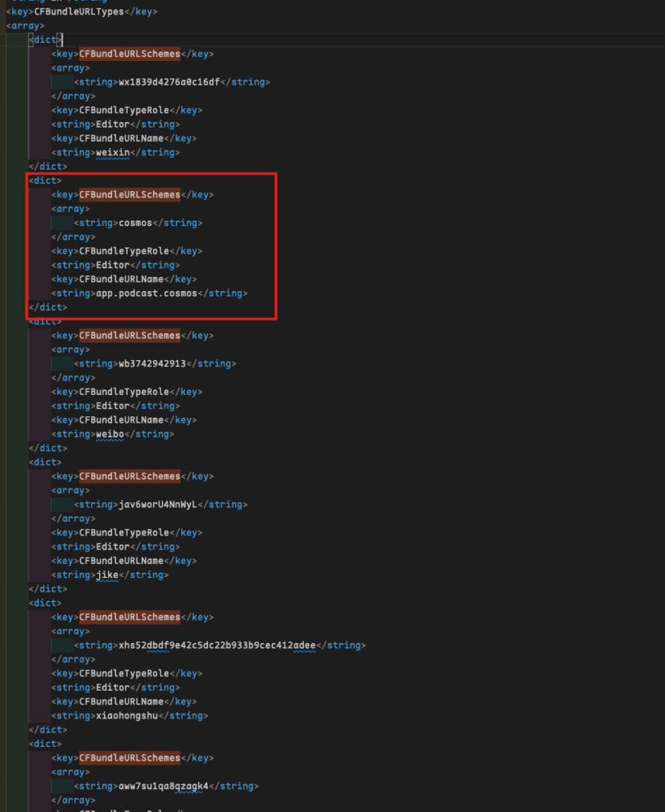Select the cosmos URL scheme string
The image size is (665, 812).
pyautogui.click(x=135, y=223)
